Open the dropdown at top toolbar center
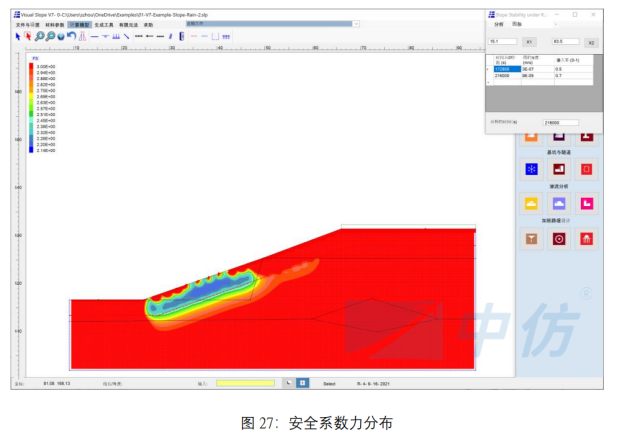 (270, 23)
